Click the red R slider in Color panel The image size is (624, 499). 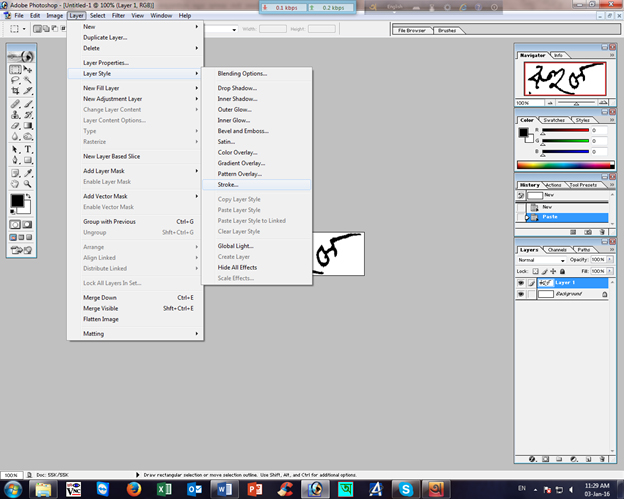(x=565, y=130)
